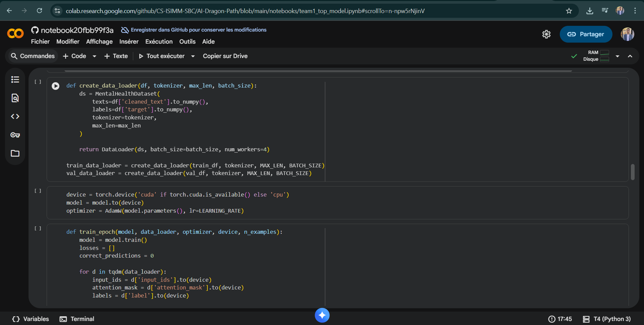The image size is (644, 325).
Task: Click the notebook vertical scrollbar
Action: 633,172
